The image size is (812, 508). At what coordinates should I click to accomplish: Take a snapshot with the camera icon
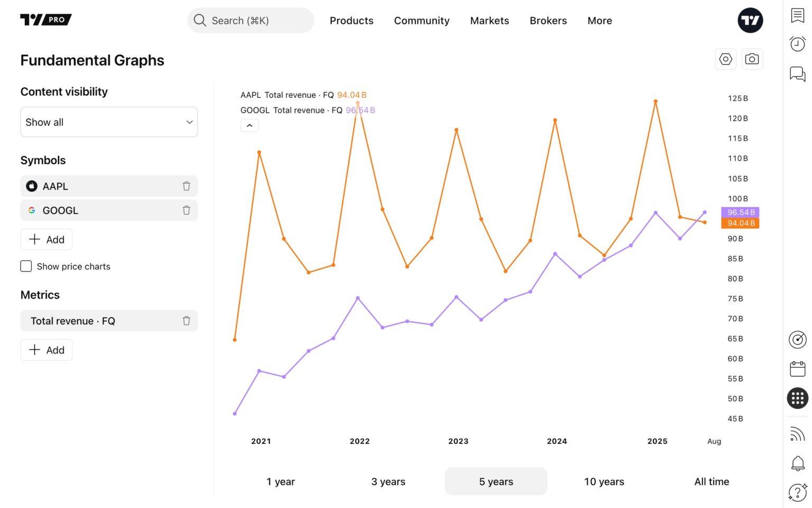coord(752,59)
